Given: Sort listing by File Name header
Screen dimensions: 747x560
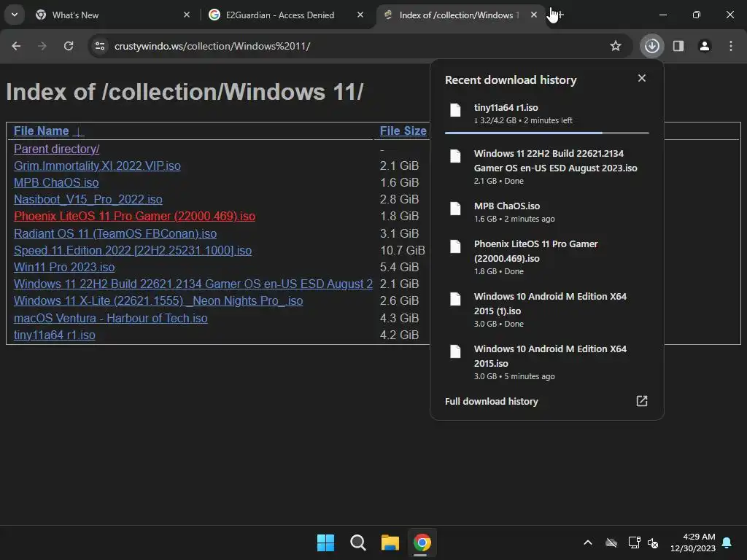Looking at the screenshot, I should 42,131.
